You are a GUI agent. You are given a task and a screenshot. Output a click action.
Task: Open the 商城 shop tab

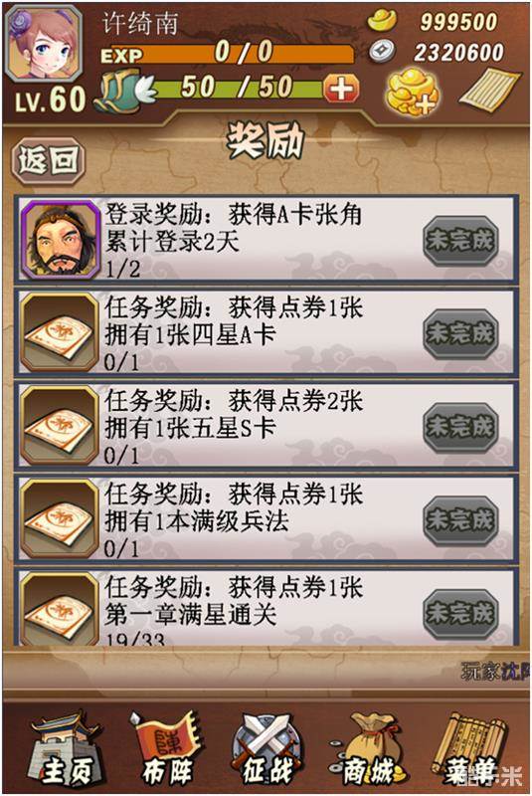click(367, 750)
